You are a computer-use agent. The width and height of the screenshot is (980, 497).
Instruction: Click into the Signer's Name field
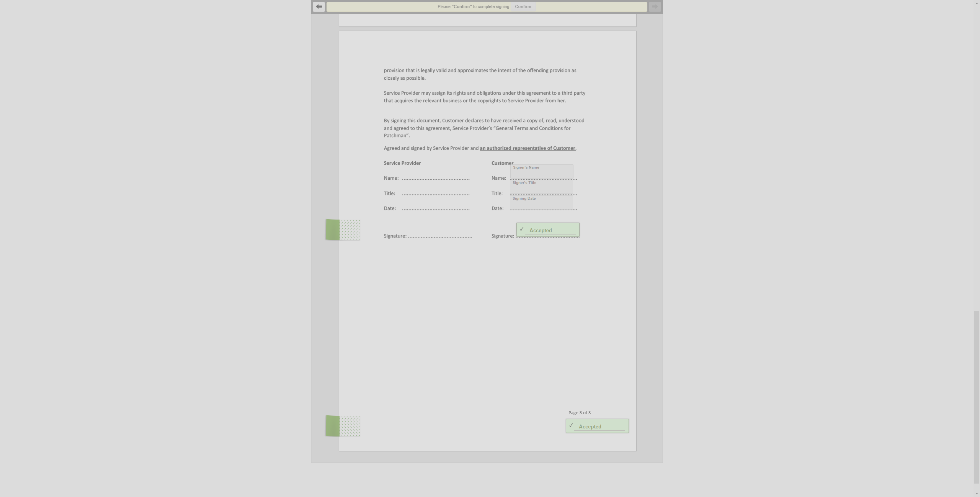(541, 172)
